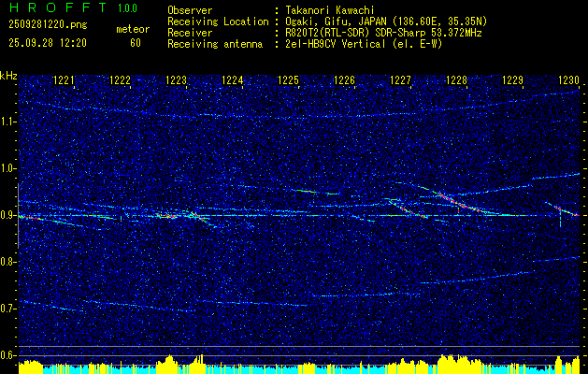Click the Receiving Location label
This screenshot has height=374, width=588.
[218, 22]
